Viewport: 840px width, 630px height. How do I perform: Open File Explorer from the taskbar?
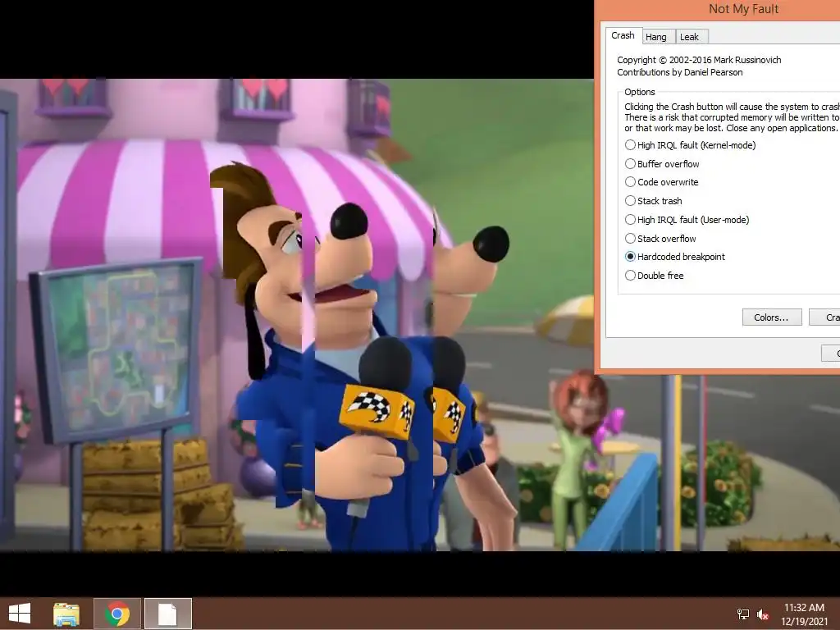66,614
